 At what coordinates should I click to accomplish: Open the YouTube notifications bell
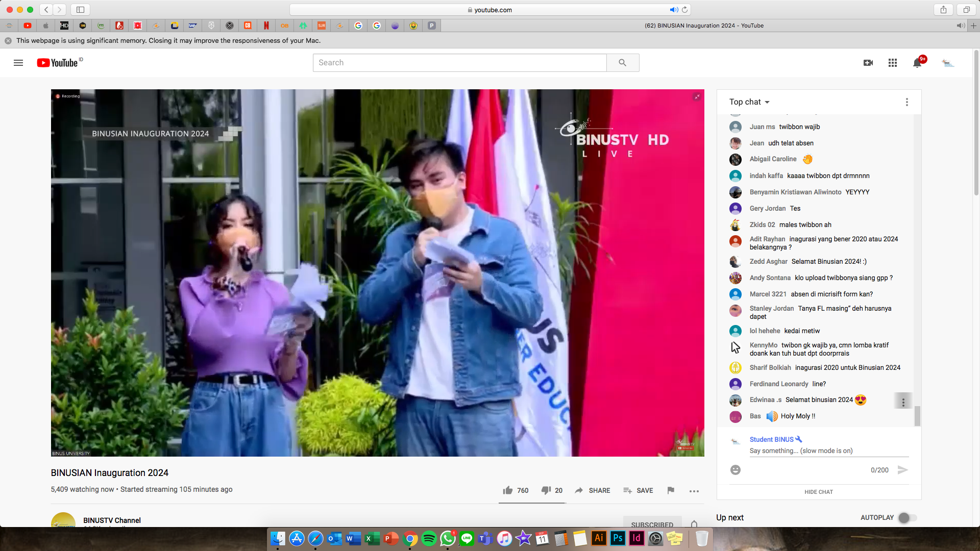pyautogui.click(x=917, y=63)
